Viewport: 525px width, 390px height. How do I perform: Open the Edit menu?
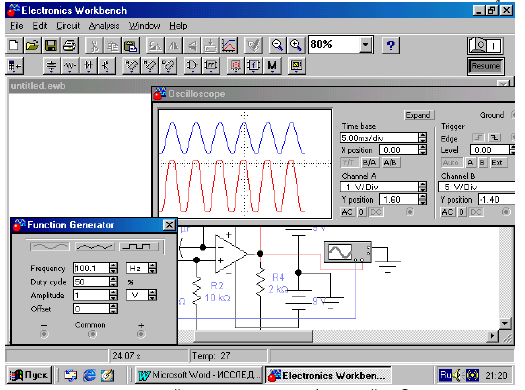tap(40, 26)
